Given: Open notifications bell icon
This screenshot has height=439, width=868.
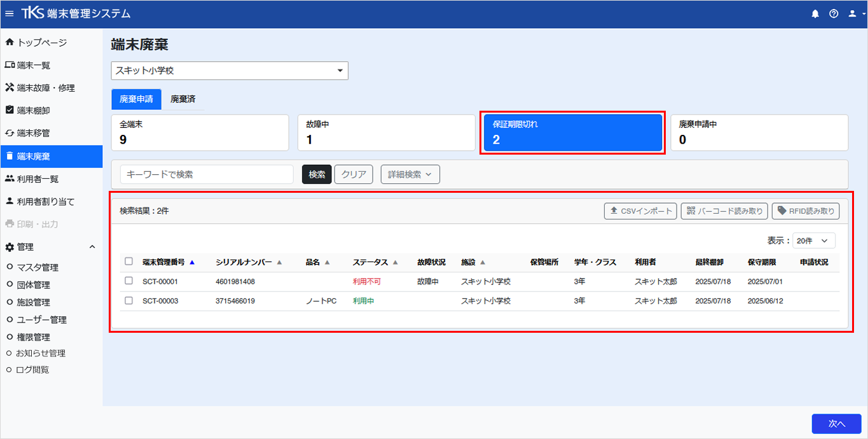Looking at the screenshot, I should coord(815,13).
